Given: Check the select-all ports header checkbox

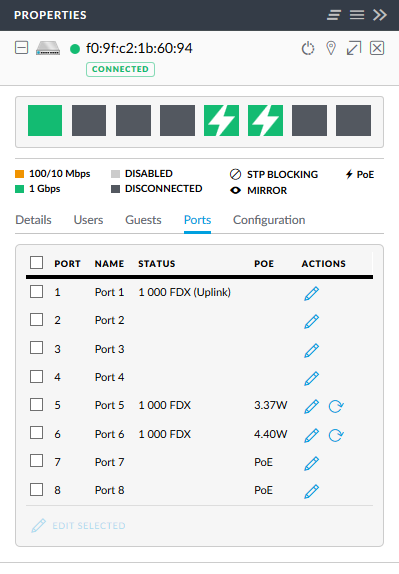Looking at the screenshot, I should [37, 262].
